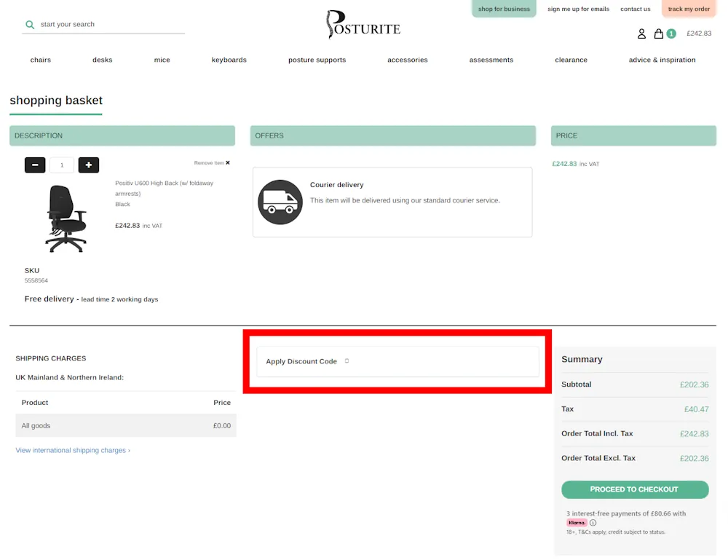728x560 pixels.
Task: Click the search magnifier icon
Action: (x=30, y=25)
